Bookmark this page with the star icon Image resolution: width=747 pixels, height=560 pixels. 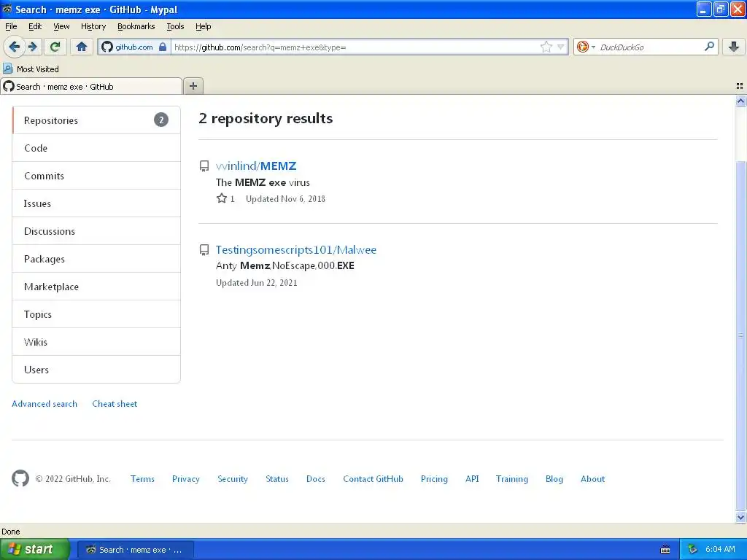coord(546,47)
